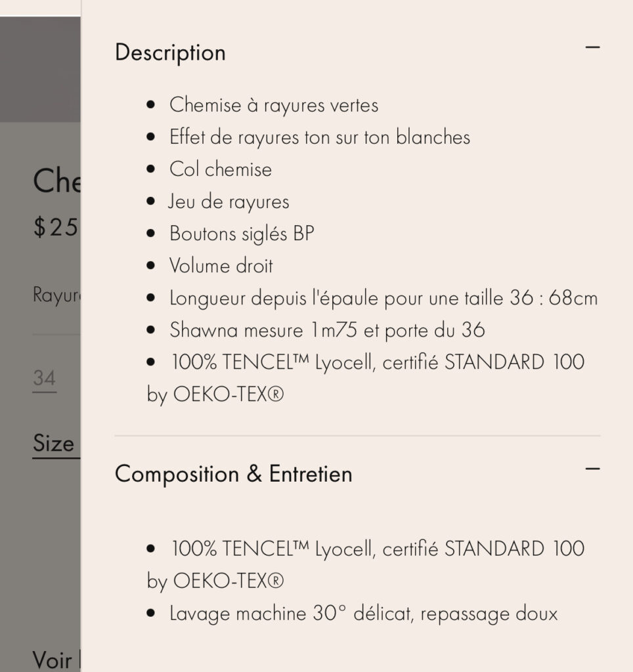This screenshot has width=633, height=672.
Task: Click the "Volume droit" list item
Action: pyautogui.click(x=221, y=266)
